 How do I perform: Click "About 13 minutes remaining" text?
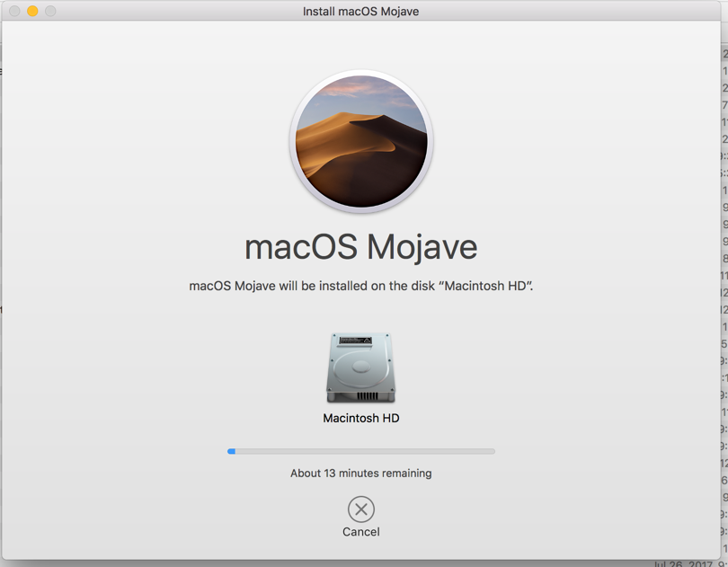(x=360, y=474)
